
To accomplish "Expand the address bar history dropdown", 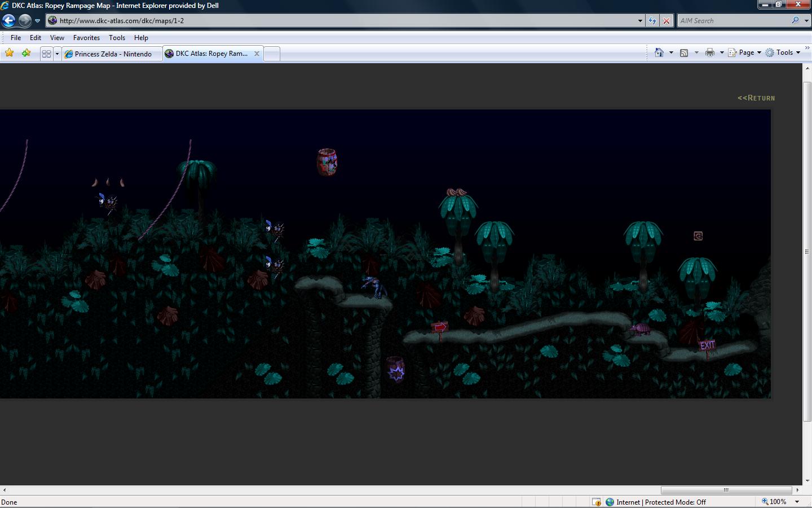I will (640, 21).
